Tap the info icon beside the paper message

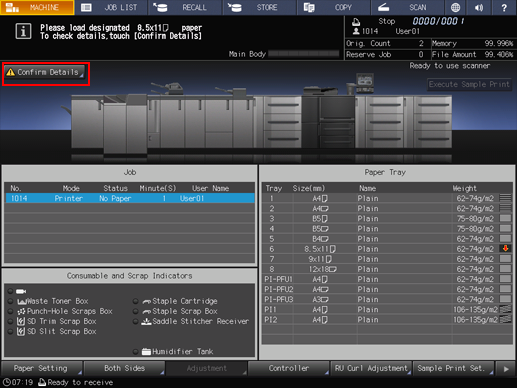tap(23, 31)
